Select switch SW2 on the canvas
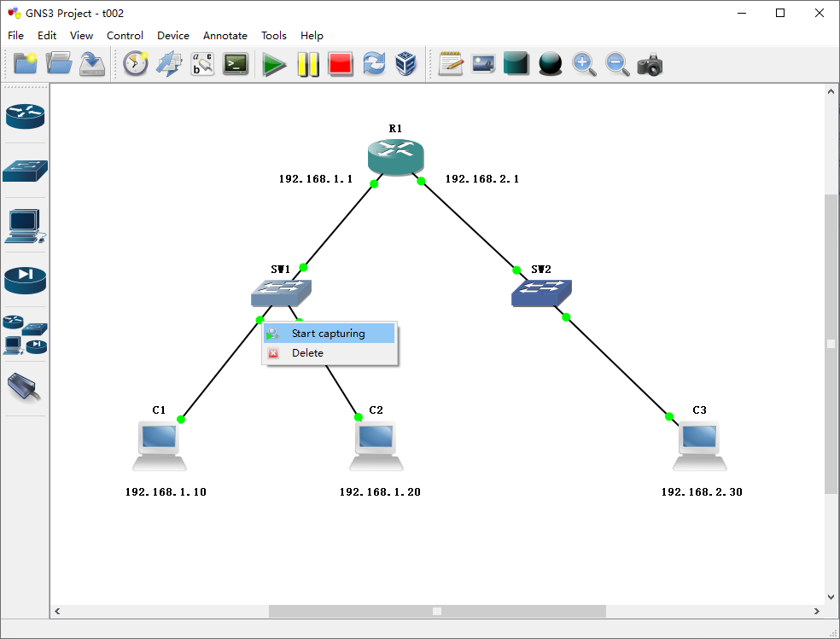 (541, 293)
